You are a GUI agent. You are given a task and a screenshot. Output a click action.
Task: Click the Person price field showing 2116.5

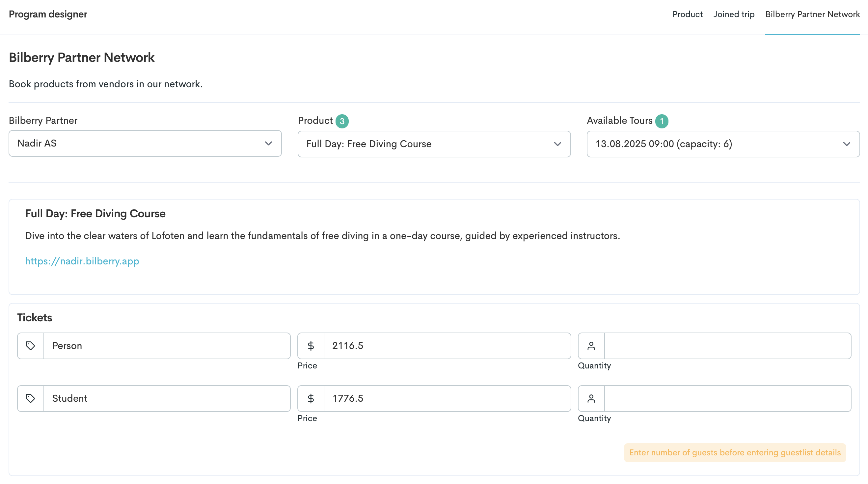coord(447,346)
